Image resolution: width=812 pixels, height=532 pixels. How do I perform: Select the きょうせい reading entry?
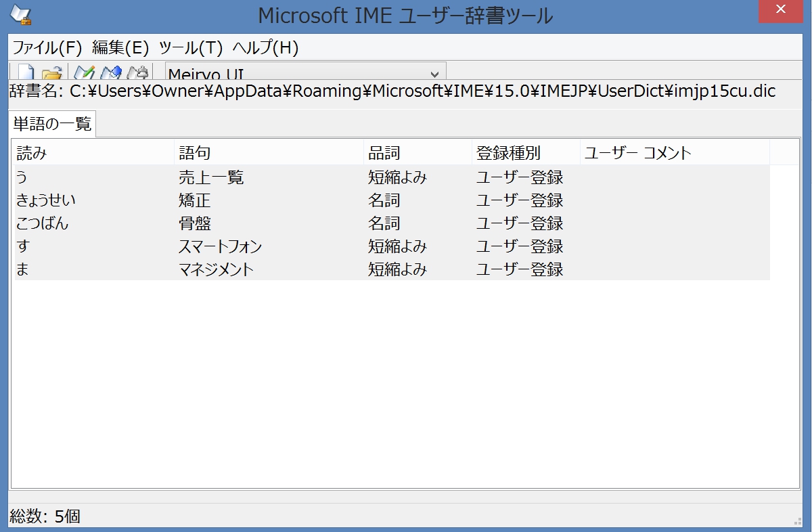(x=46, y=200)
